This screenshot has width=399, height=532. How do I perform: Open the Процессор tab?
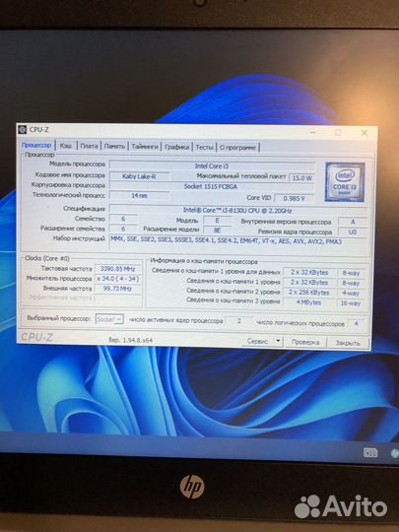point(36,145)
